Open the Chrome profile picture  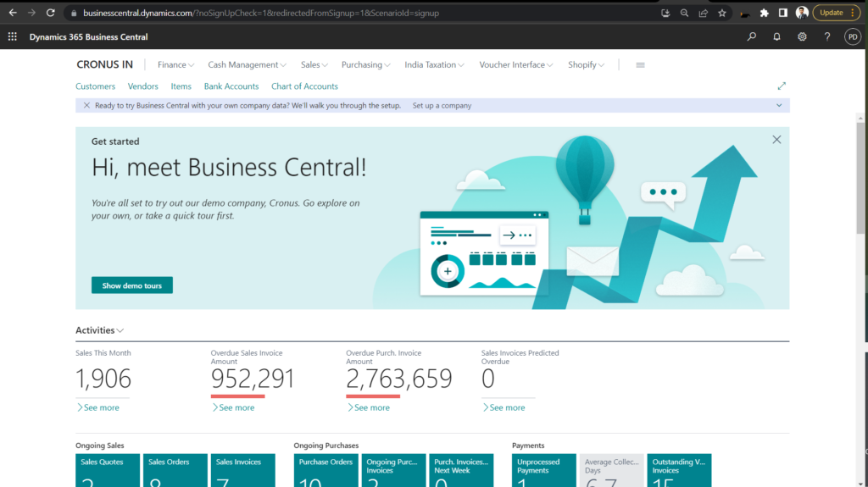coord(802,13)
